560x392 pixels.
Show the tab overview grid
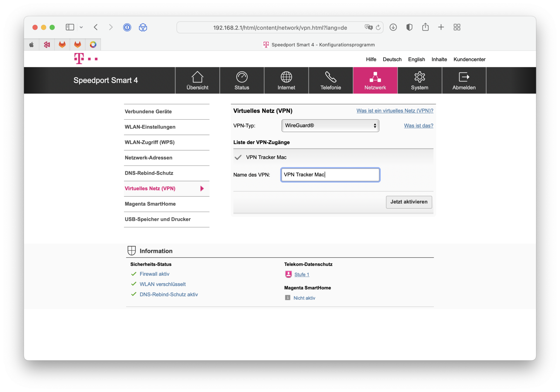pos(457,27)
